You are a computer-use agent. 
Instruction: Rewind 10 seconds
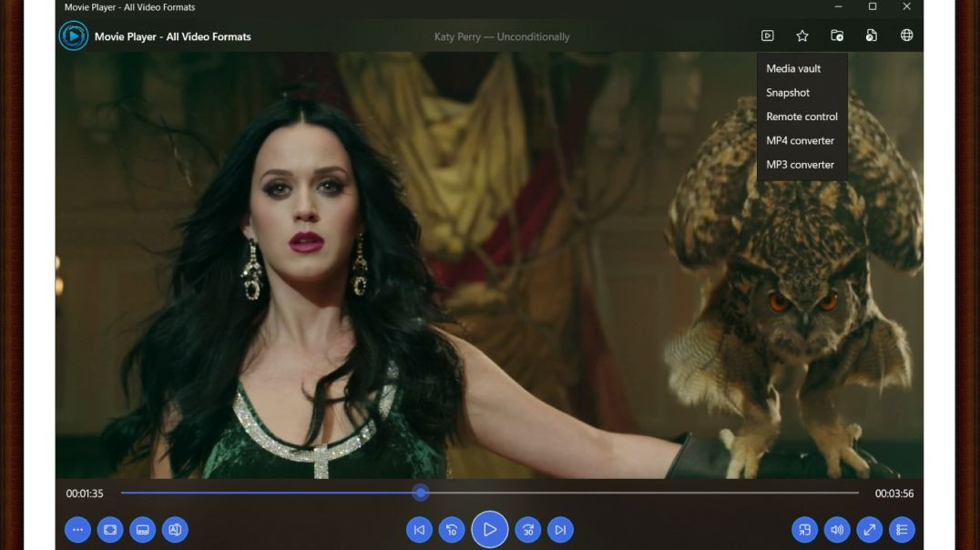click(x=452, y=529)
